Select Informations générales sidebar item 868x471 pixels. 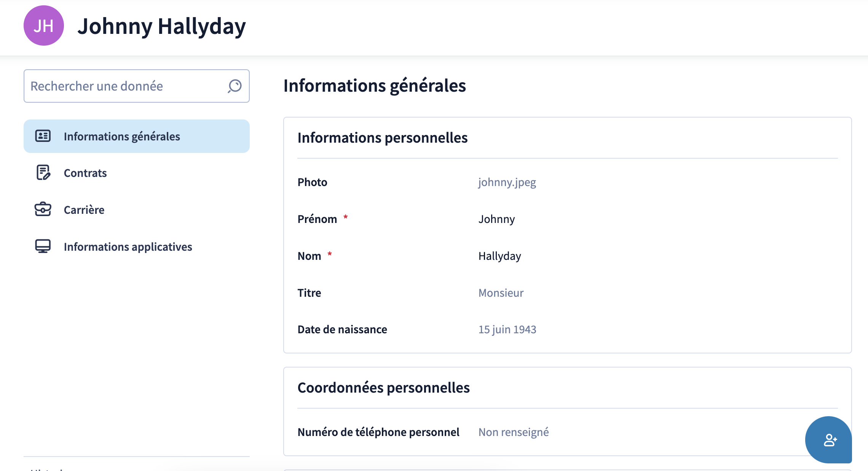[x=137, y=136]
